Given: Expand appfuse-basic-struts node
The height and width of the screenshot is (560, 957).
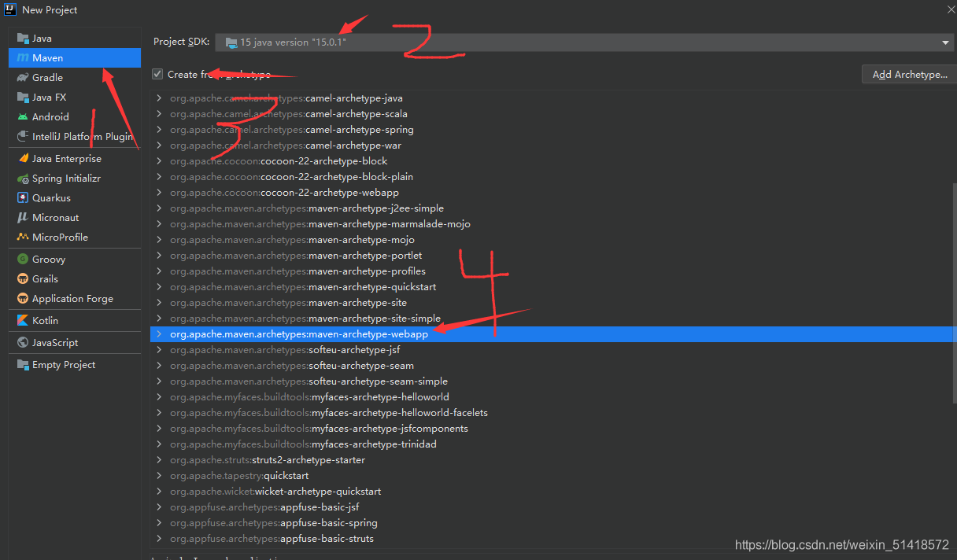Looking at the screenshot, I should point(159,539).
